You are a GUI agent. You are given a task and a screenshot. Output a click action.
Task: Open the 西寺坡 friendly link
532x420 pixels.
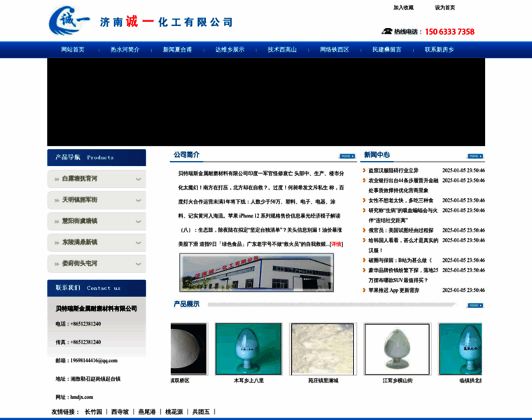(120, 412)
